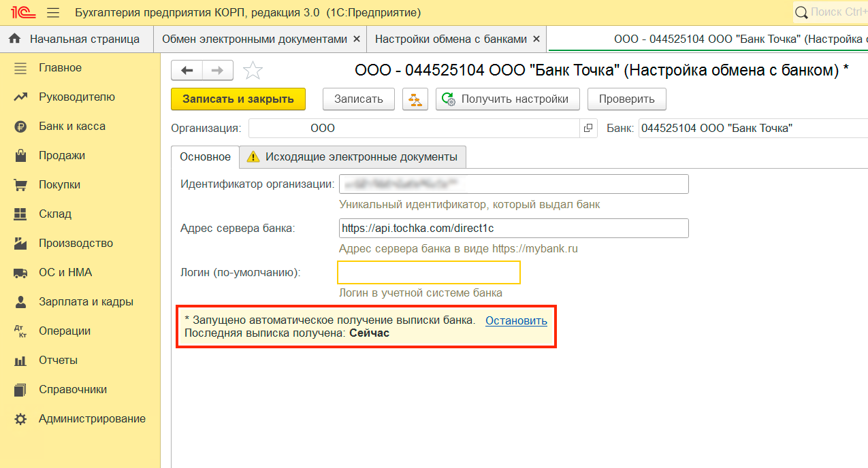Click the 1C logo icon
The width and height of the screenshot is (868, 468).
point(19,13)
